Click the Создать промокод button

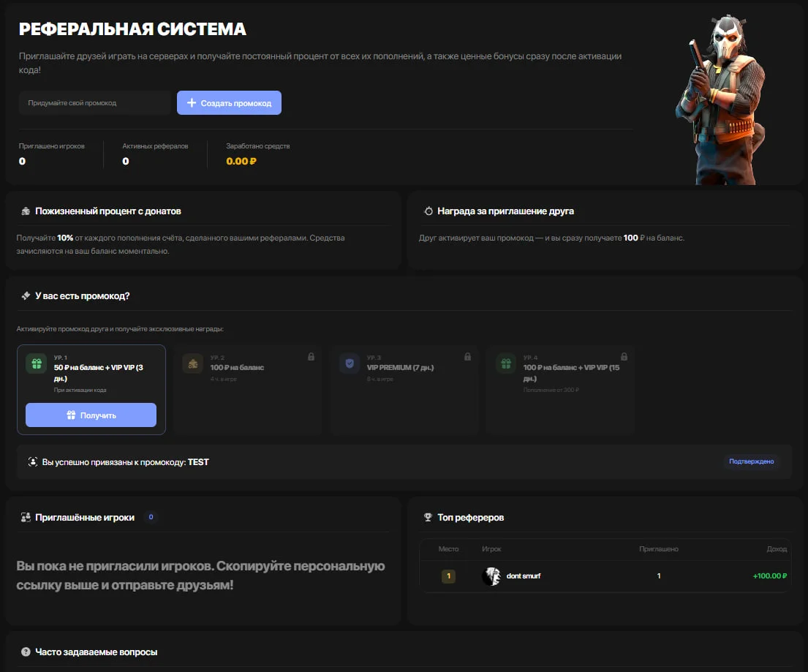(229, 103)
